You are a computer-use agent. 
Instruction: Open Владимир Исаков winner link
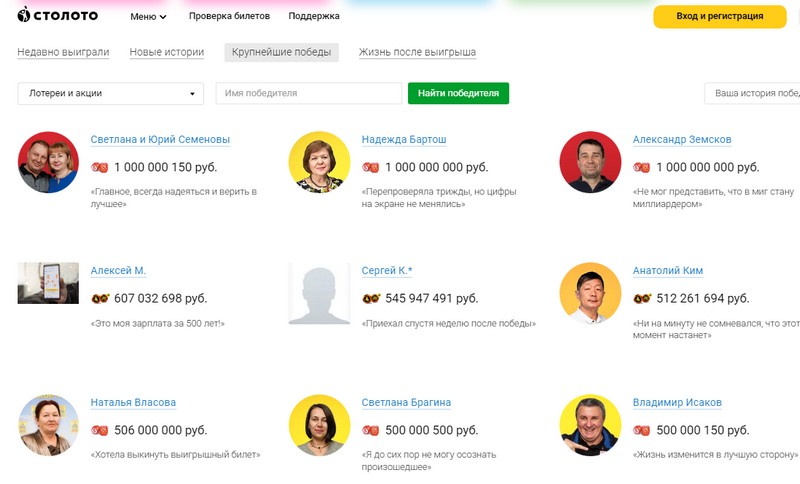point(677,402)
